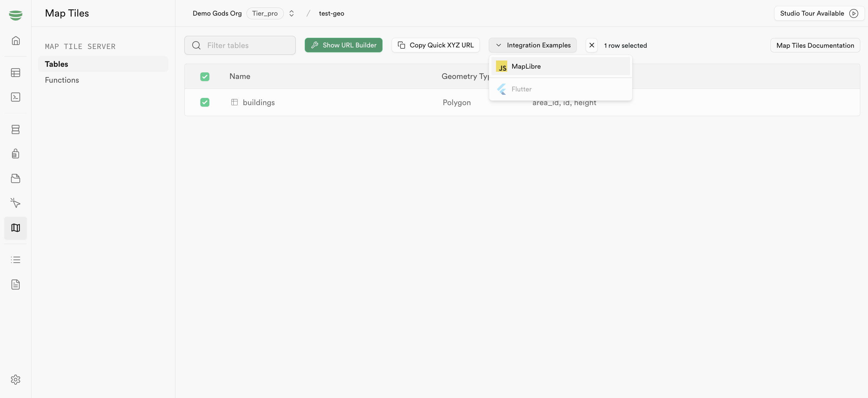Uncheck the buildings table row checkbox
The width and height of the screenshot is (868, 398).
tap(205, 102)
